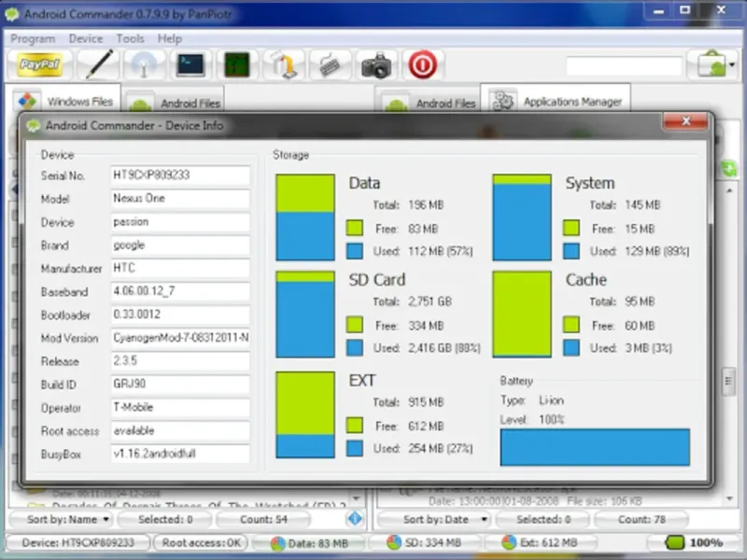
Task: Open the Sort by: Name dropdown
Action: (61, 519)
